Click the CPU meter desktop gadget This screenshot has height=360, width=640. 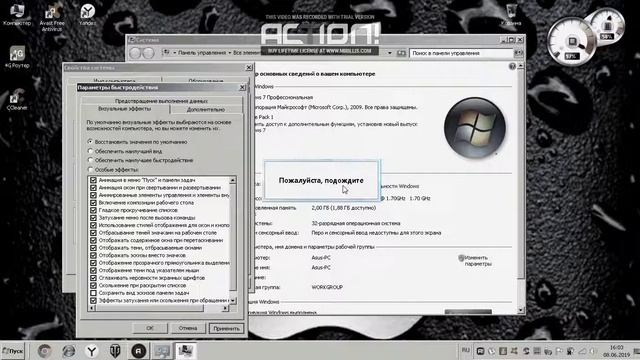coord(571,41)
